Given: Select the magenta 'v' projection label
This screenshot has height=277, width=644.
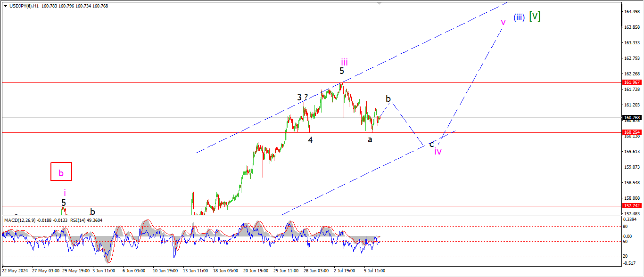Looking at the screenshot, I should 503,22.
